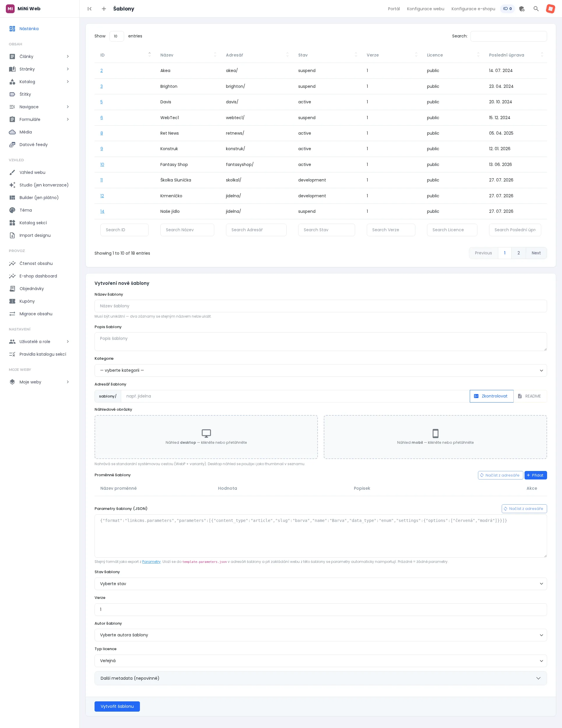
Task: Open Konfigurace e-shopu top menu item
Action: coord(473,9)
